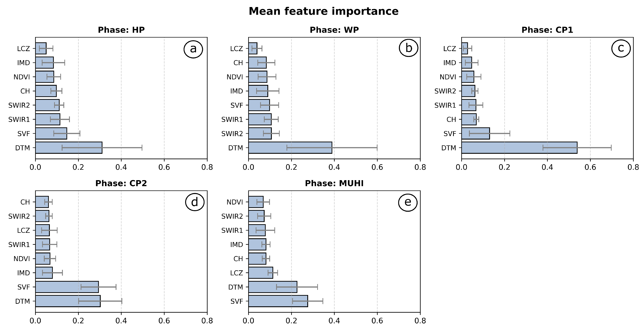644x331 pixels.
Task: Select the DTM bar in Phase WP chart
Action: coord(290,148)
